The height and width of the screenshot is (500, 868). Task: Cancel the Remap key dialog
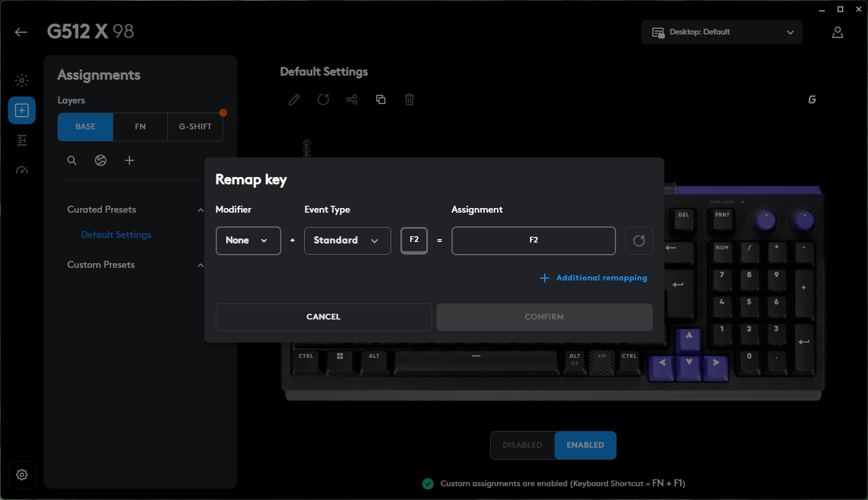[324, 317]
